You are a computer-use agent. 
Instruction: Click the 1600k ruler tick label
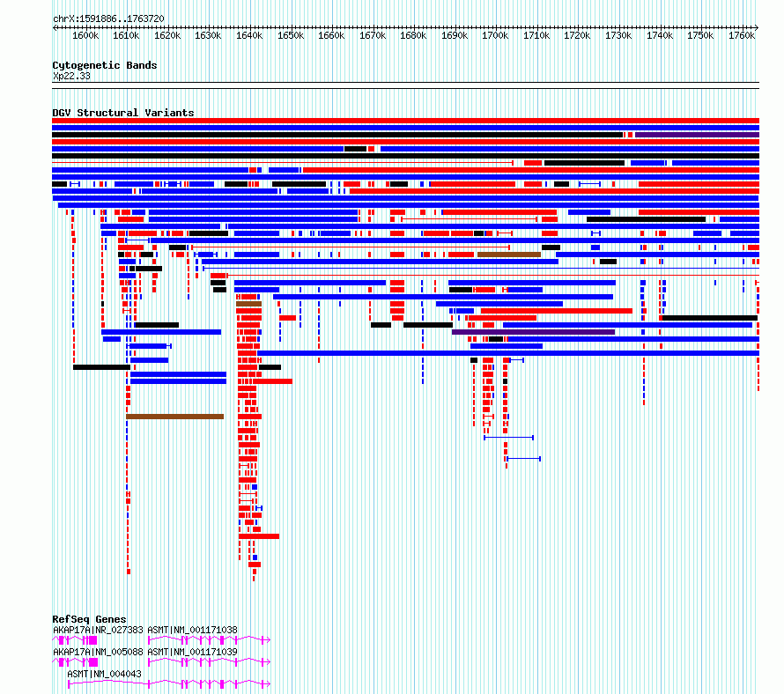tap(85, 35)
